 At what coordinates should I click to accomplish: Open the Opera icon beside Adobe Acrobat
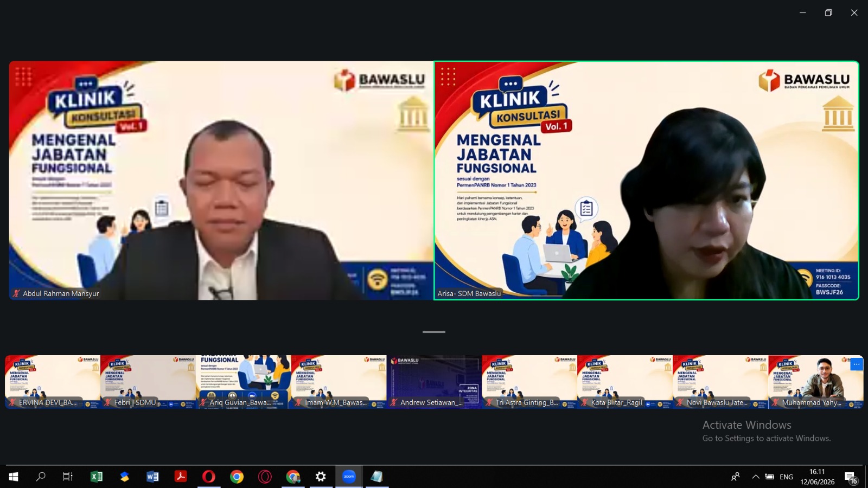coord(209,477)
